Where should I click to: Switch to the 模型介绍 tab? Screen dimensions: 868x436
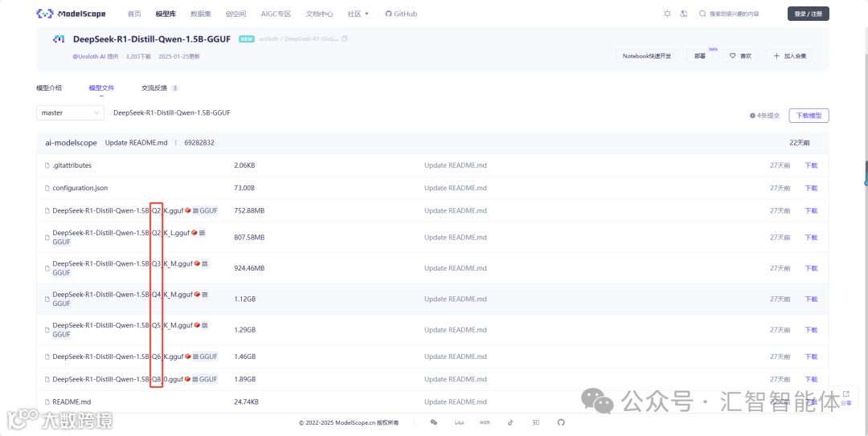pos(49,88)
